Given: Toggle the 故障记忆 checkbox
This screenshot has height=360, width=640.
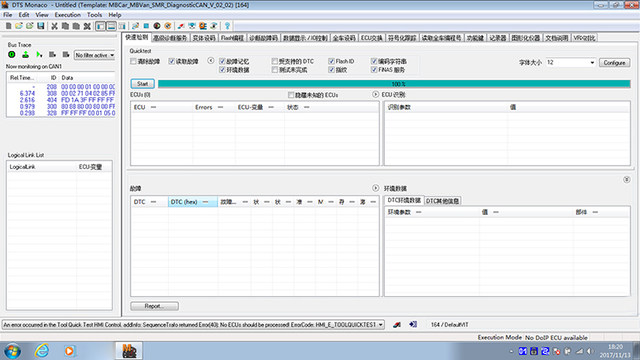Looking at the screenshot, I should (222, 61).
